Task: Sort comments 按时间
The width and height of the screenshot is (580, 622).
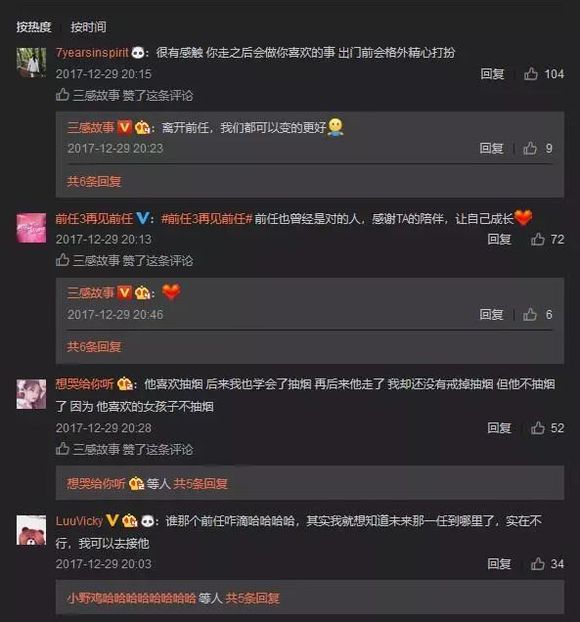Action: [88, 27]
